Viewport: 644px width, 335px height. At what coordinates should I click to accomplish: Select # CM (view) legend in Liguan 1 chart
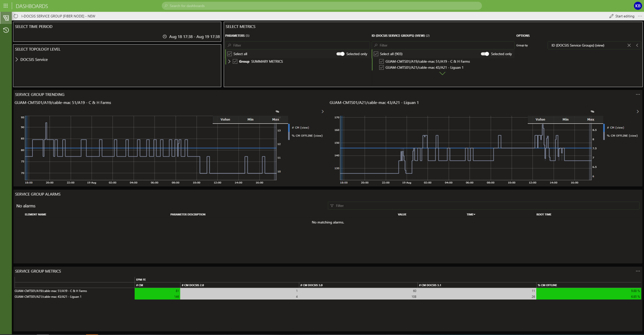[x=615, y=128]
